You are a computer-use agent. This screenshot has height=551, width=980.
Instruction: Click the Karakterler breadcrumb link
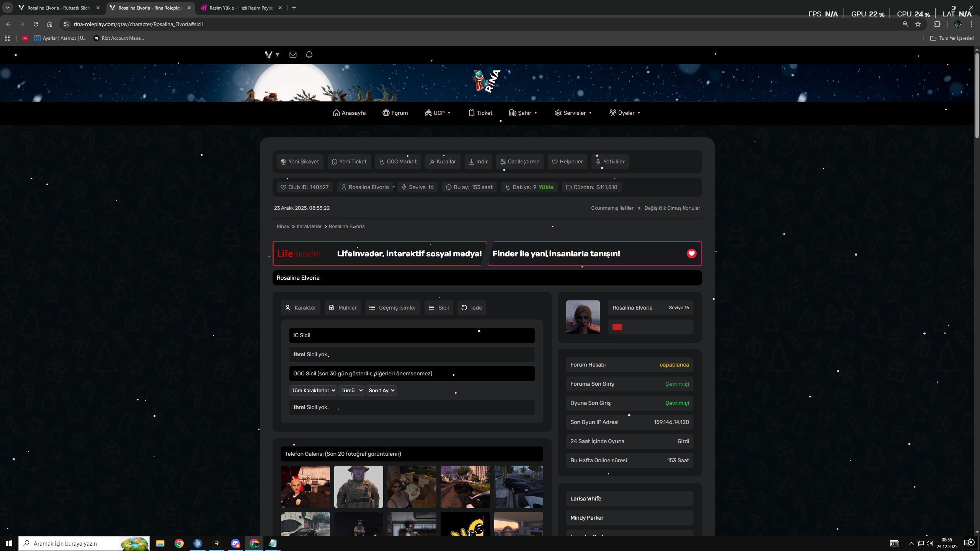point(309,227)
